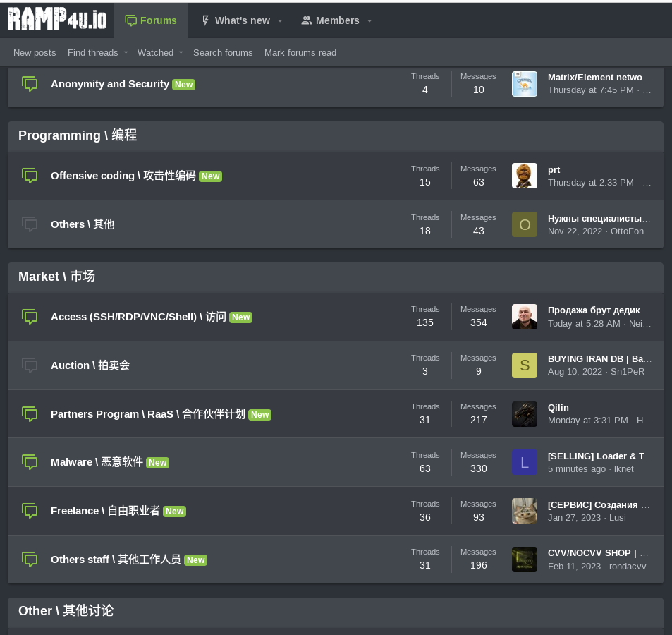
Task: Open Lusi user profile link
Action: [x=618, y=518]
